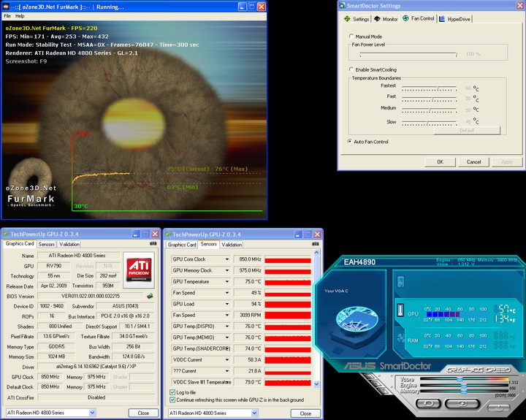Click the left GPU-Z window title bar icon
The width and height of the screenshot is (526, 420).
(x=5, y=234)
